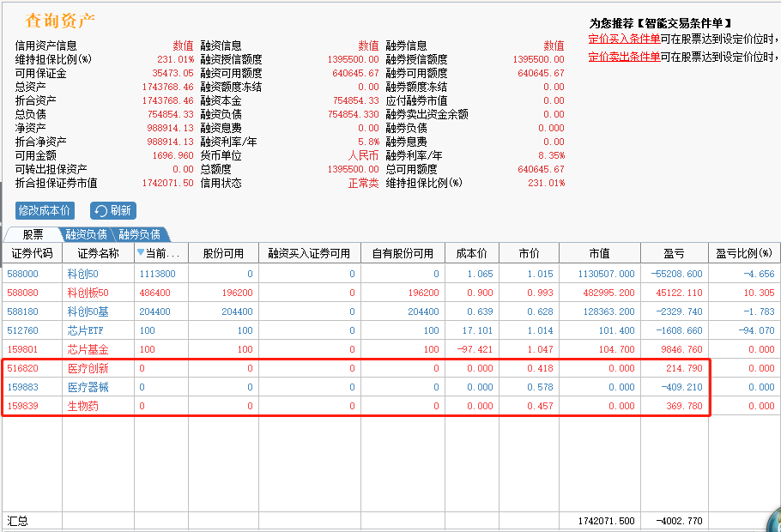This screenshot has height=532, width=781.
Task: Click the 1113800 current holdings cell
Action: (157, 274)
